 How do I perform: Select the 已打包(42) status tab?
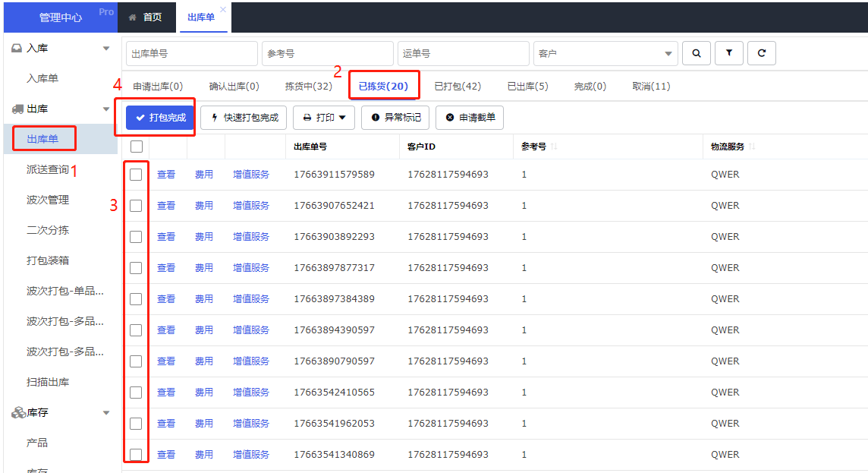[458, 87]
